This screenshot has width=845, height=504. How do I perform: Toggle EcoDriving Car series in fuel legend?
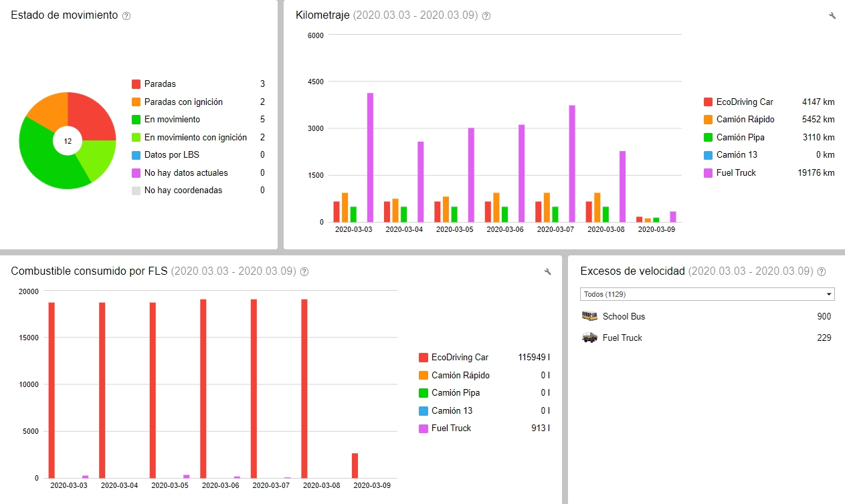coord(460,358)
